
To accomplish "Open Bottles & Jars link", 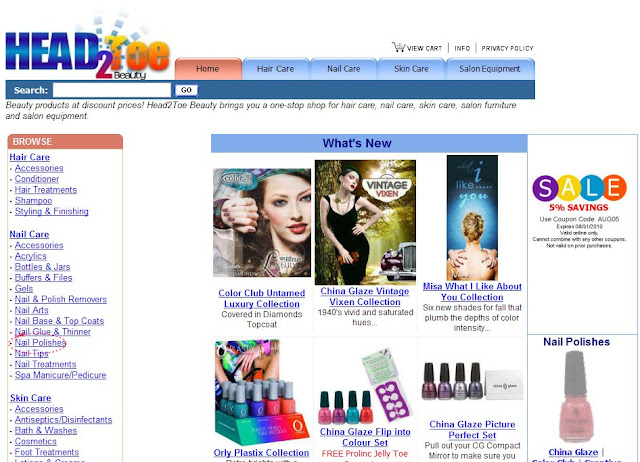I will [x=42, y=267].
